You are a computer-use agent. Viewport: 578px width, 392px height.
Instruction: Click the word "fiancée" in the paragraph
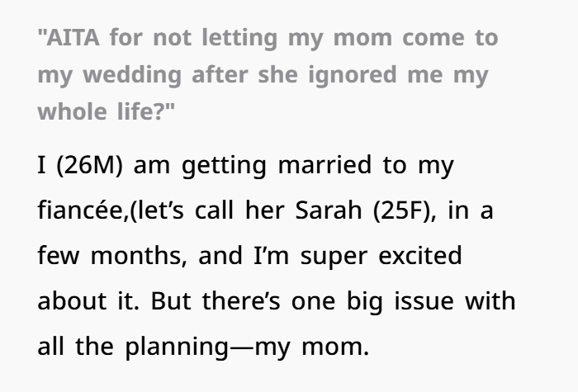click(80, 210)
